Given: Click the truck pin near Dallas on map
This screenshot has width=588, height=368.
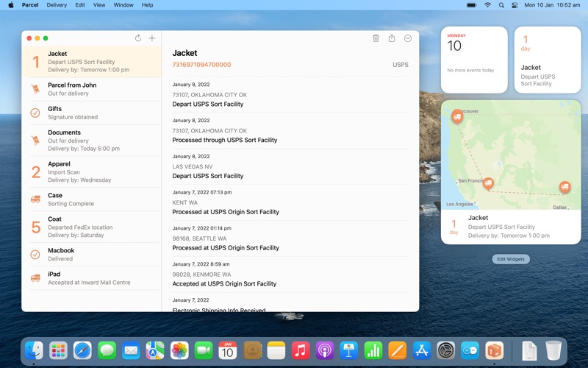Looking at the screenshot, I should pyautogui.click(x=564, y=187).
